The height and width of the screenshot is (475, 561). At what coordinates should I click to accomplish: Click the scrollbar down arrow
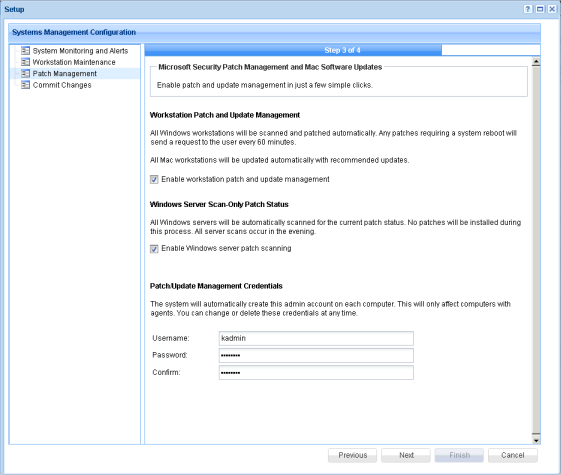pyautogui.click(x=536, y=440)
